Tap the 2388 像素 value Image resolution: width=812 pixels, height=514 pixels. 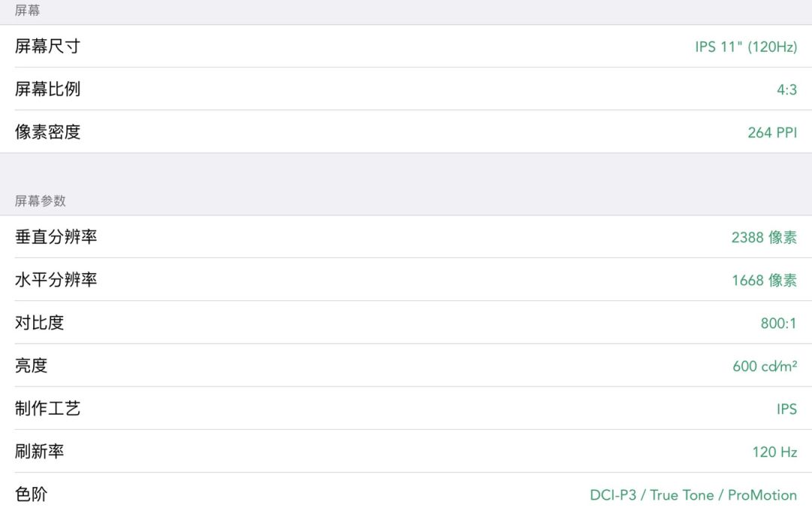point(764,237)
